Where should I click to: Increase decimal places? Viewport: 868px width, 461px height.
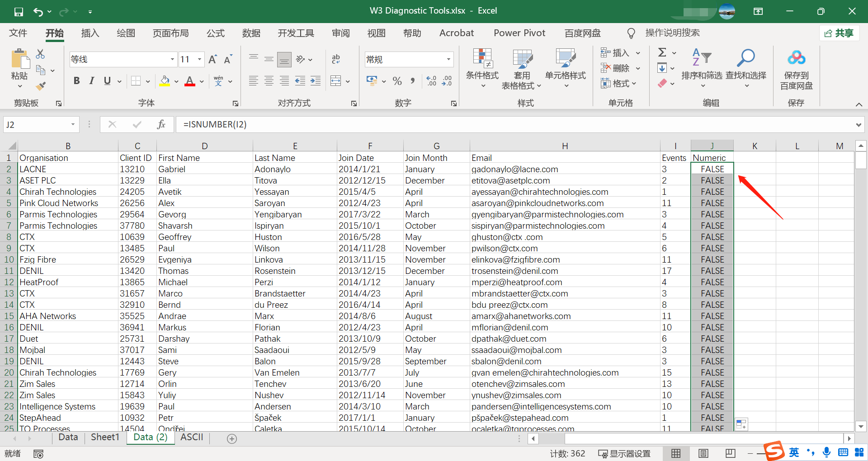[431, 81]
